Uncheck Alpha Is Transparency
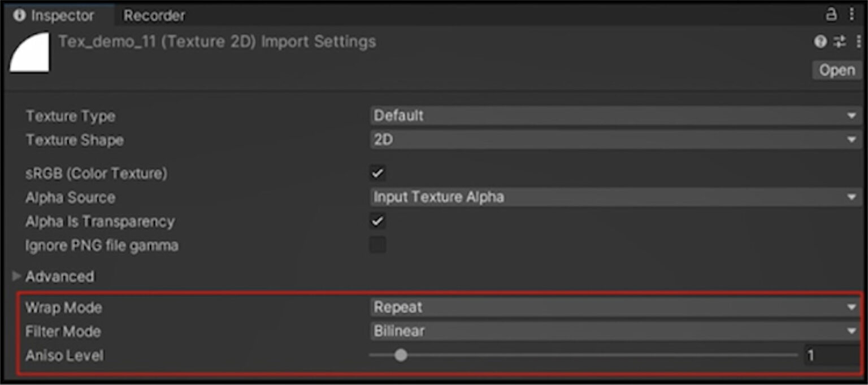 [379, 221]
